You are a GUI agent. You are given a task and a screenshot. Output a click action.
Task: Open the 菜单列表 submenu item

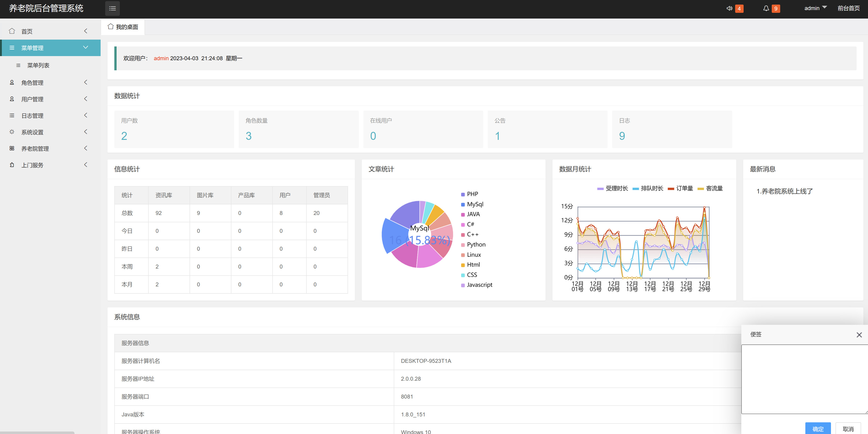(38, 65)
